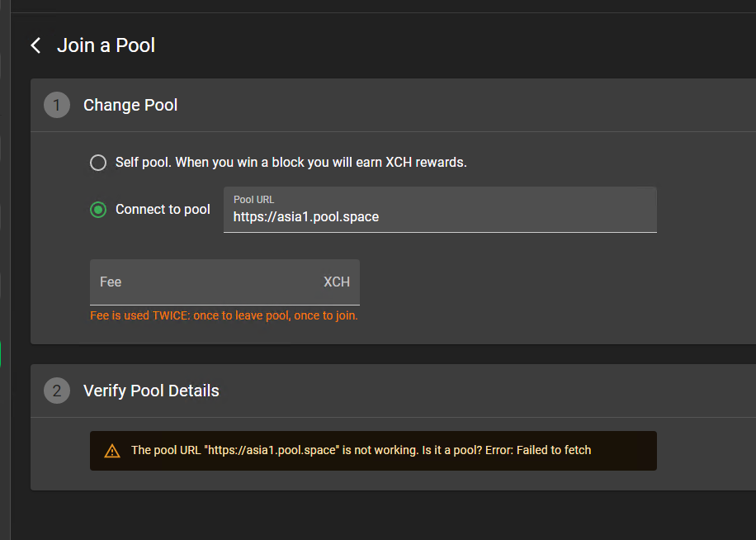Screen dimensions: 756x540
Task: Click the 'Change Pool' step title
Action: pyautogui.click(x=130, y=105)
